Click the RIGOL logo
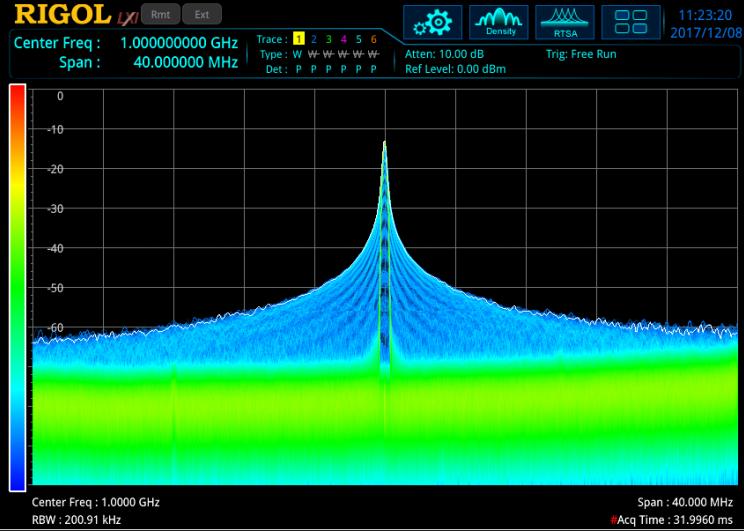The image size is (744, 531). 62,14
